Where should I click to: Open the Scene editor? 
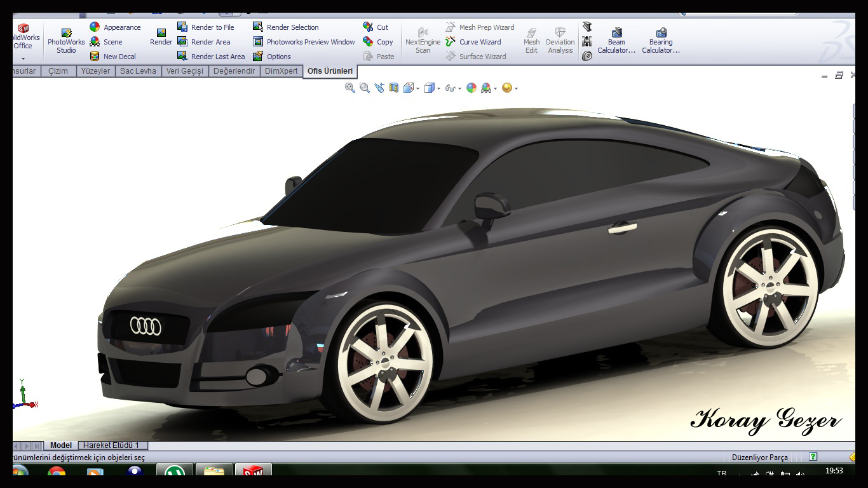106,42
